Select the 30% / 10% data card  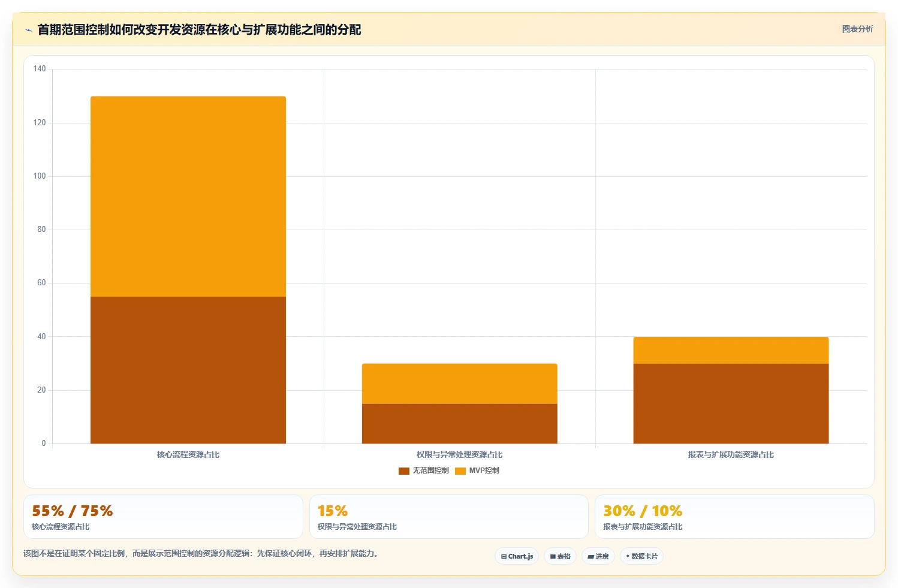pyautogui.click(x=734, y=517)
